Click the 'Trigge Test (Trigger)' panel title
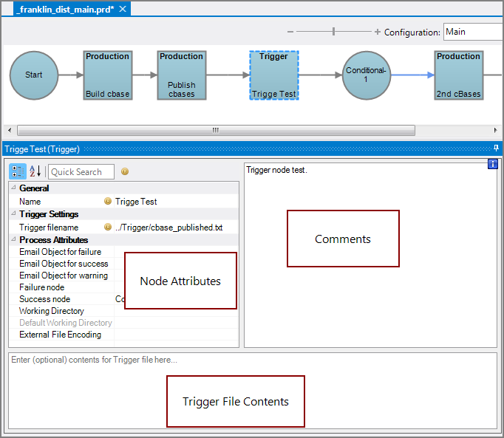 (x=42, y=149)
